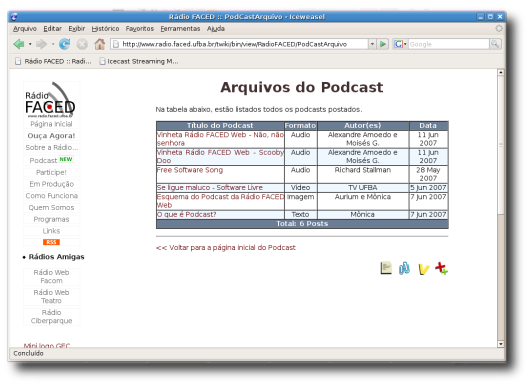Screen dimensions: 530x389
Task: Click the vertical scrollbar down arrow
Action: 501,344
